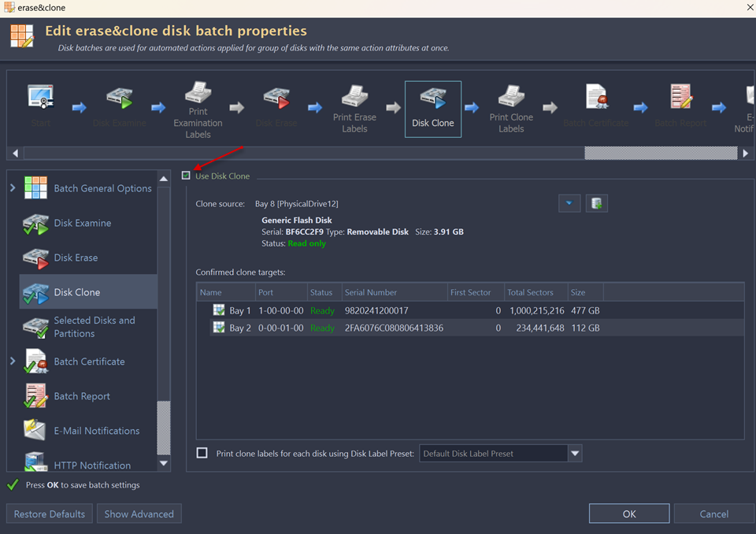Click the disk select icon beside clone source
756x534 pixels.
tap(597, 204)
